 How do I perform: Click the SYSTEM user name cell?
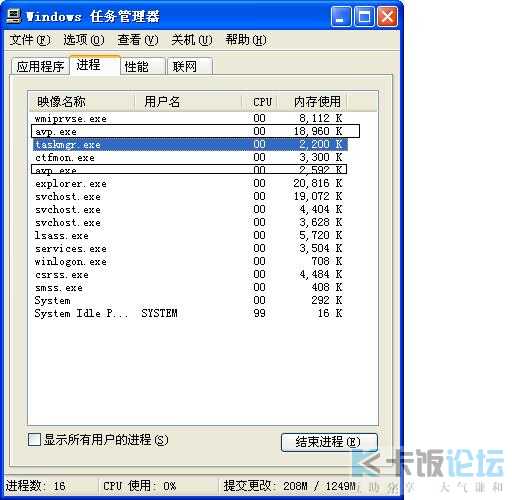[159, 313]
